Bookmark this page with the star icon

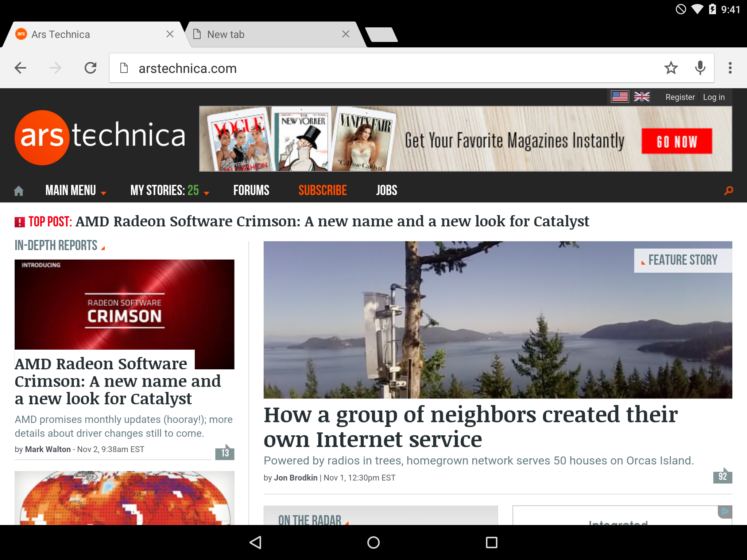coord(671,68)
